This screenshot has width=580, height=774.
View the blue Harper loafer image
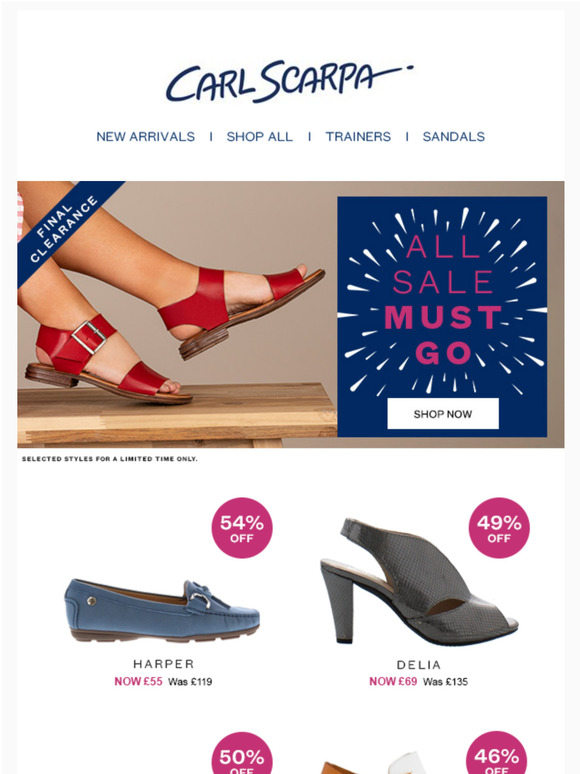[162, 611]
